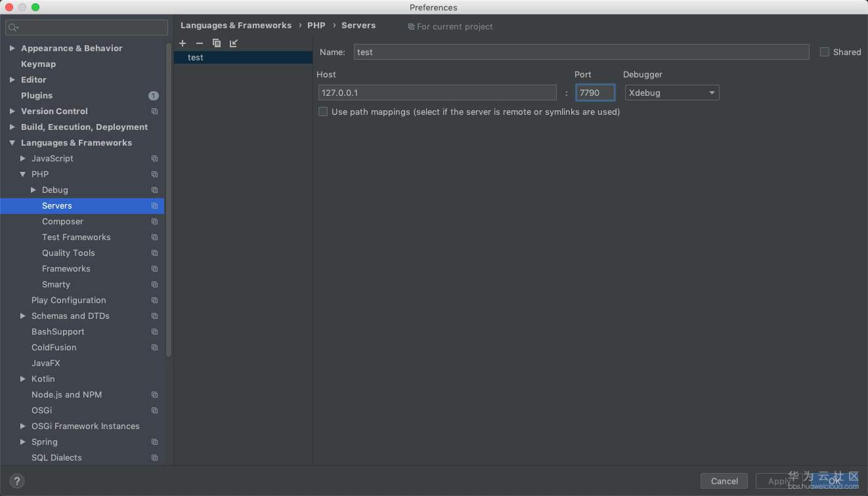Expand the Debug node under PHP

tap(33, 190)
